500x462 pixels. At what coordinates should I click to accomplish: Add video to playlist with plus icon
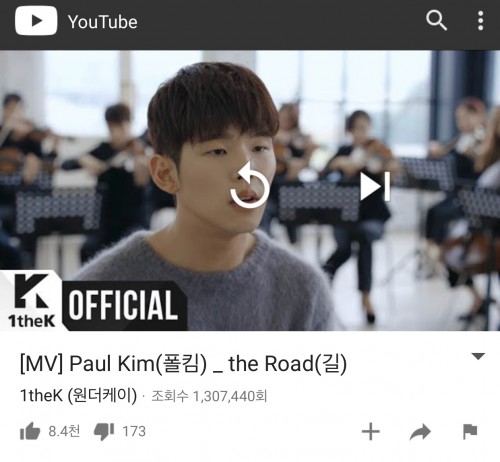[x=371, y=432]
